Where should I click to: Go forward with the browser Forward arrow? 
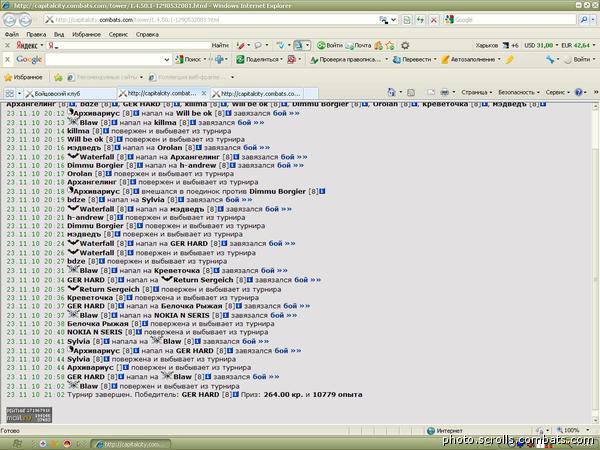(25, 20)
